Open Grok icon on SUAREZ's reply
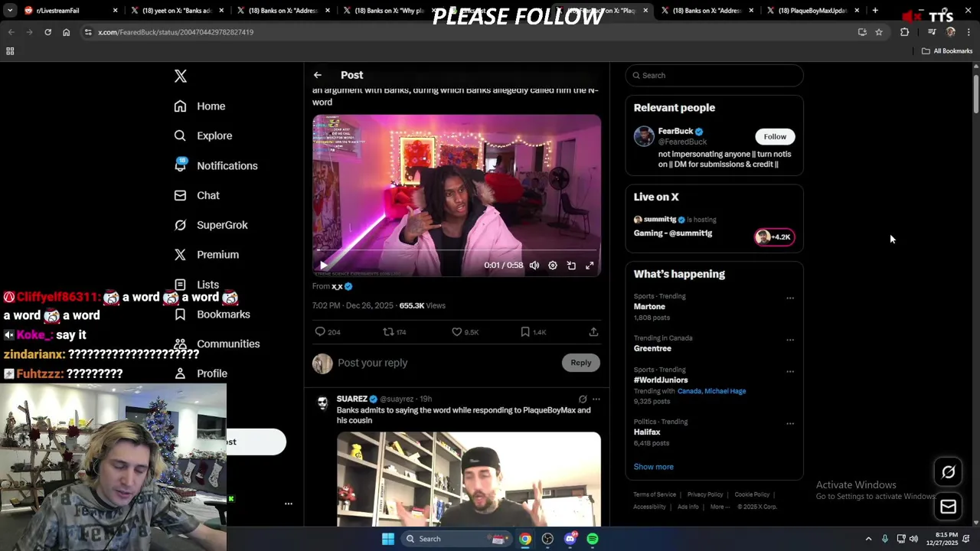980x551 pixels. 583,399
